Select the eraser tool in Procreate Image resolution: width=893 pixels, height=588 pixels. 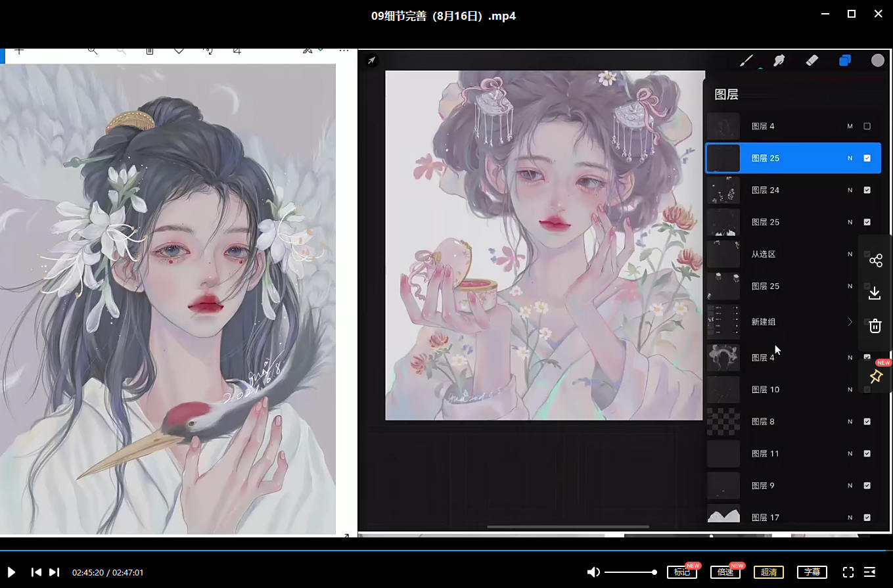[x=812, y=60]
